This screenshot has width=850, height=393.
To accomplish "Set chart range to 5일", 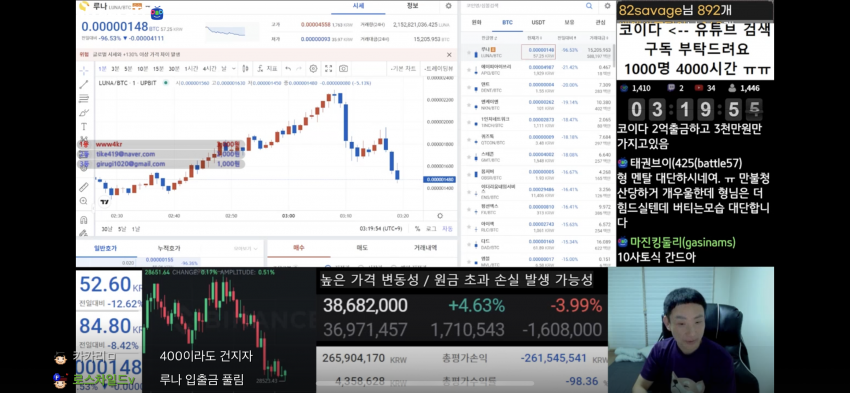I will (x=121, y=229).
